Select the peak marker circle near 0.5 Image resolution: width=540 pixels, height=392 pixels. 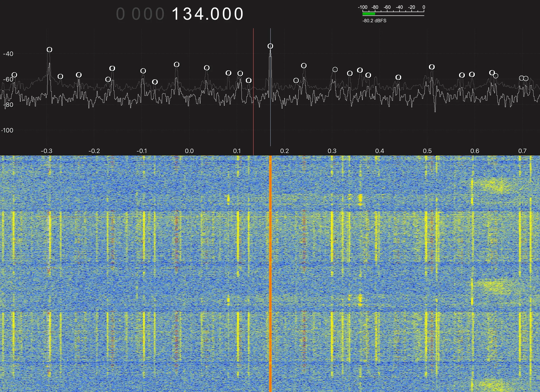click(x=432, y=67)
